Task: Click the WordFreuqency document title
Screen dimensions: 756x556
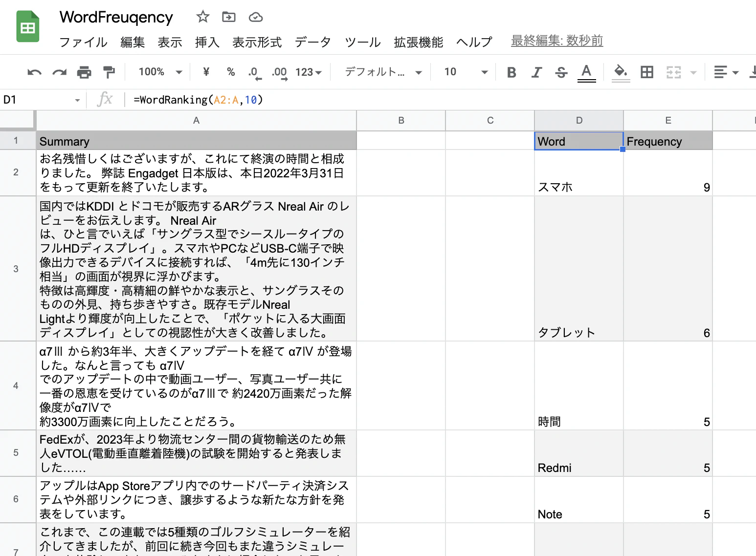Action: click(116, 17)
